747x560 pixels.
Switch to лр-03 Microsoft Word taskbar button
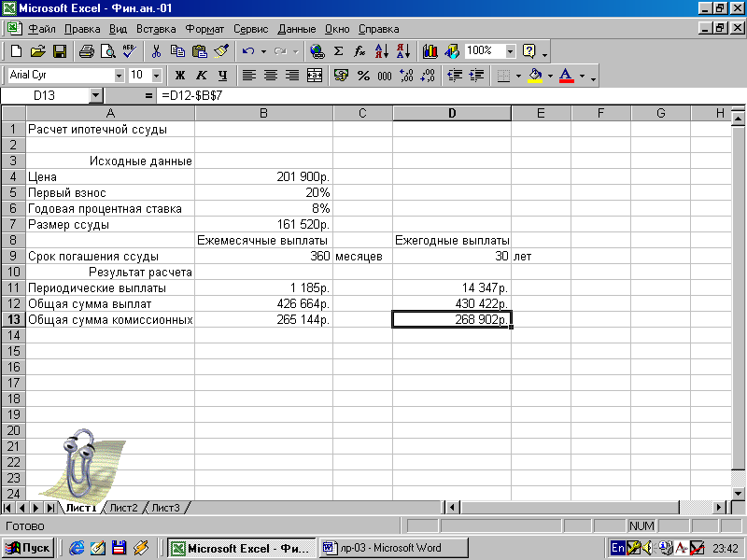(x=393, y=548)
